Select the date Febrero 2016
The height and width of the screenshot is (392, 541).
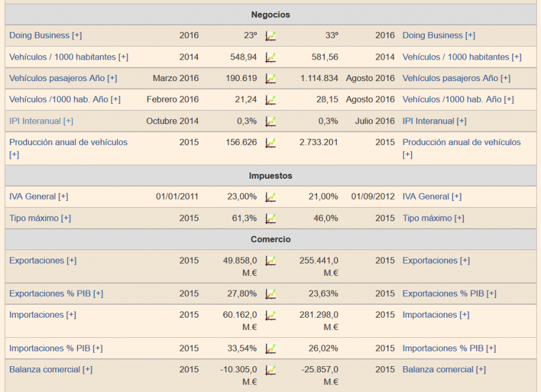pos(173,100)
